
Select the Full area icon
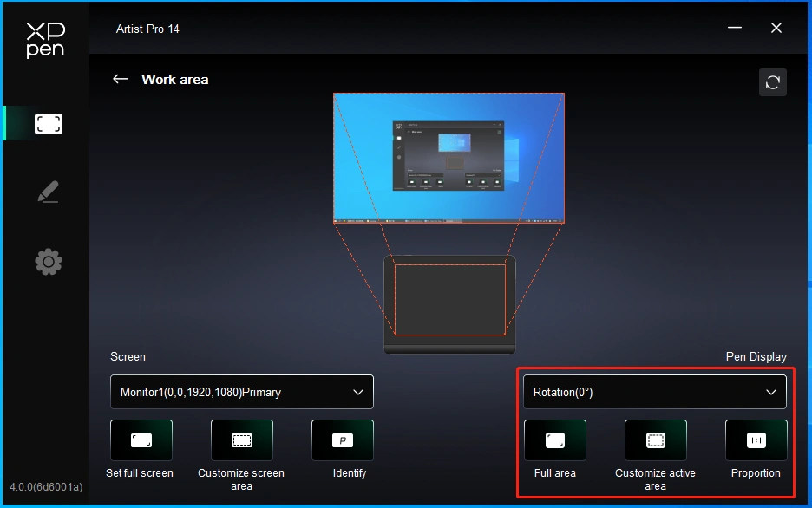point(555,440)
